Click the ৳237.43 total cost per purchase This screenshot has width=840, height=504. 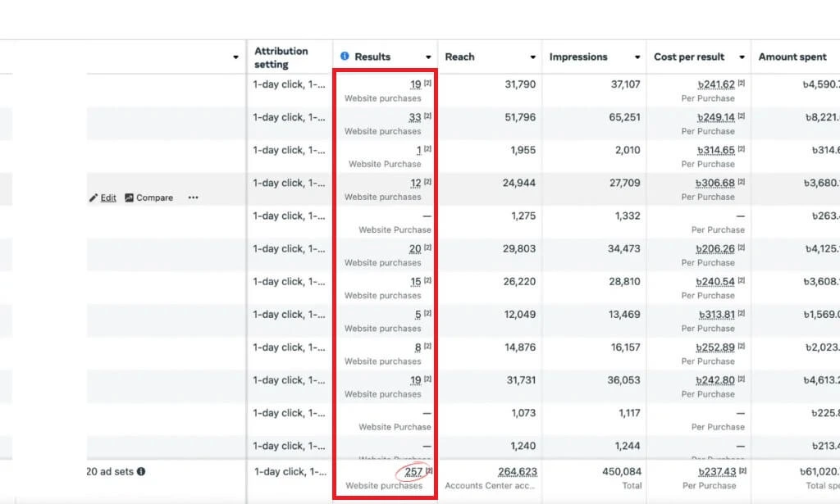click(x=716, y=472)
